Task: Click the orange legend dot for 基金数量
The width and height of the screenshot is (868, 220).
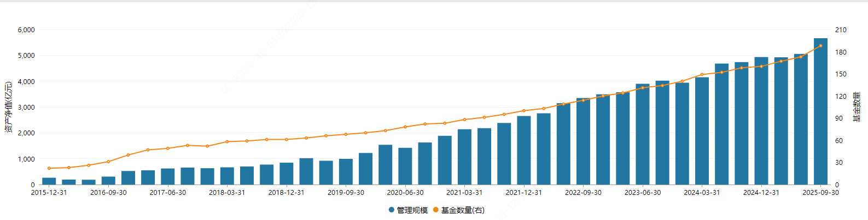Action: pos(436,210)
